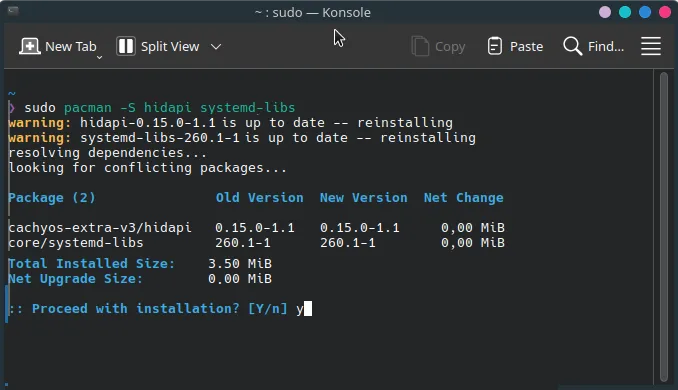The height and width of the screenshot is (390, 678).
Task: Click the terminal vertical scrollbar
Action: tap(664, 227)
